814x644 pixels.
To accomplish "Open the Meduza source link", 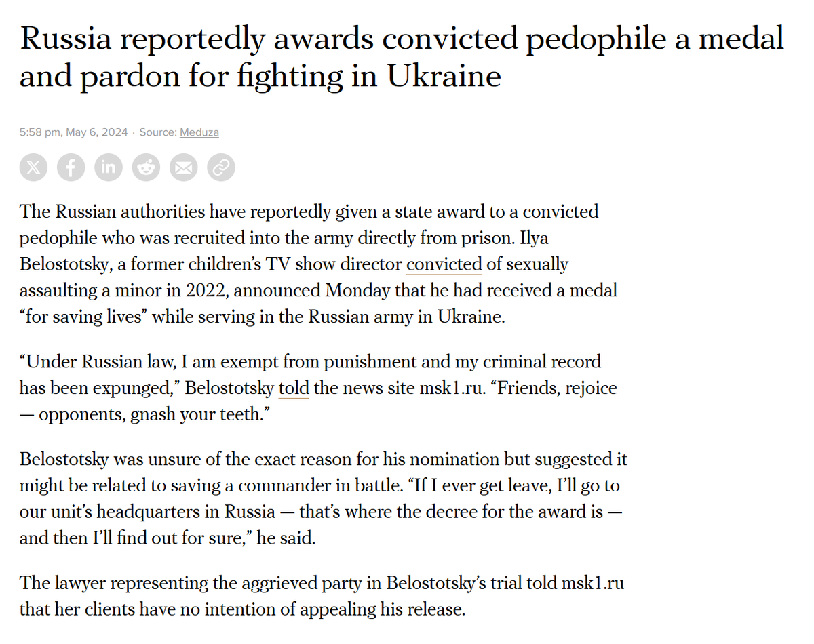I will pyautogui.click(x=199, y=132).
